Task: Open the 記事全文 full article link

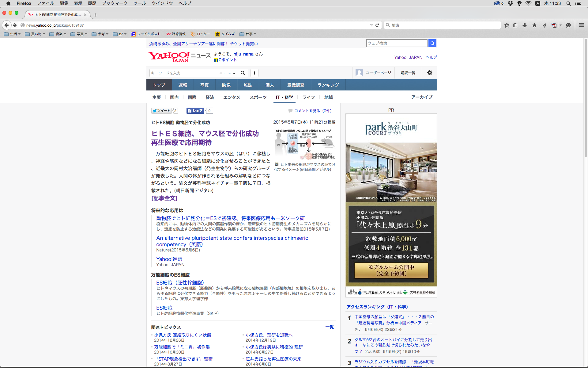Action: click(164, 198)
